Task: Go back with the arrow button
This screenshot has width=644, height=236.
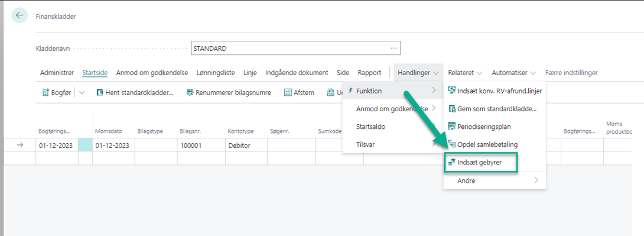Action: pos(19,15)
